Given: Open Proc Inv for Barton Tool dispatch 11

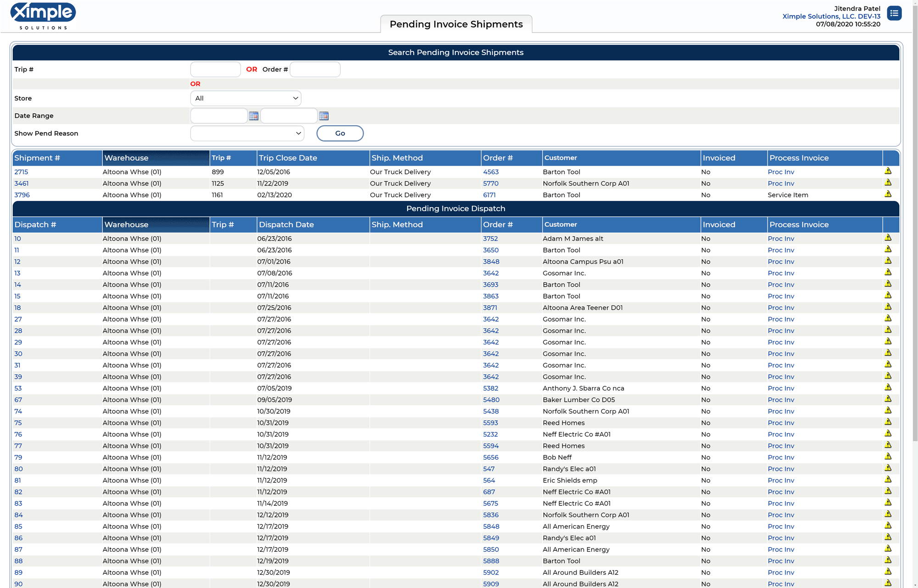Looking at the screenshot, I should 781,250.
